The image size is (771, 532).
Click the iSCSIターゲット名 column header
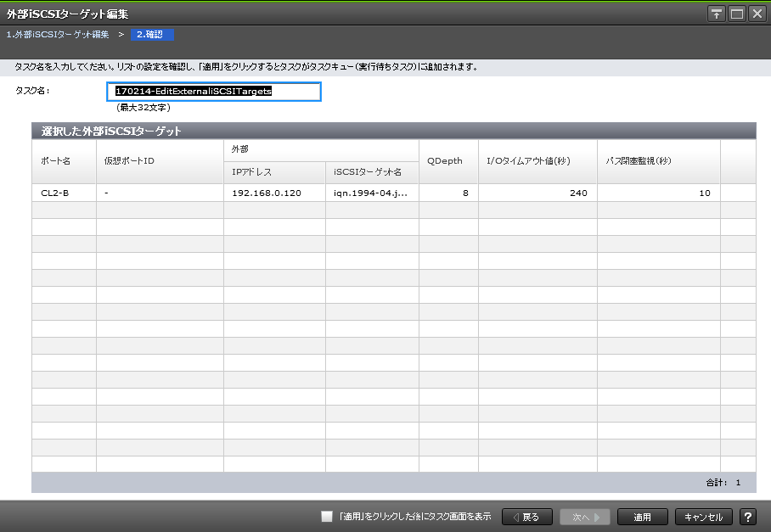372,172
